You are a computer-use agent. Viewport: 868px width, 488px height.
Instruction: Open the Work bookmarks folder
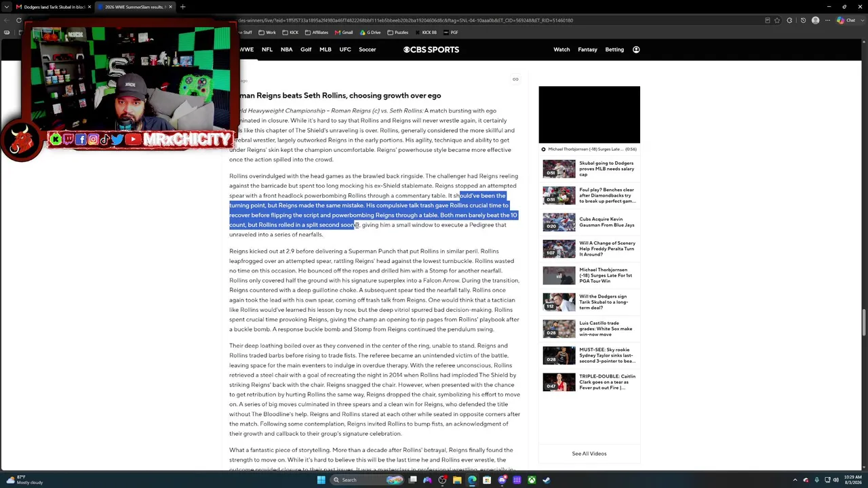pos(268,33)
